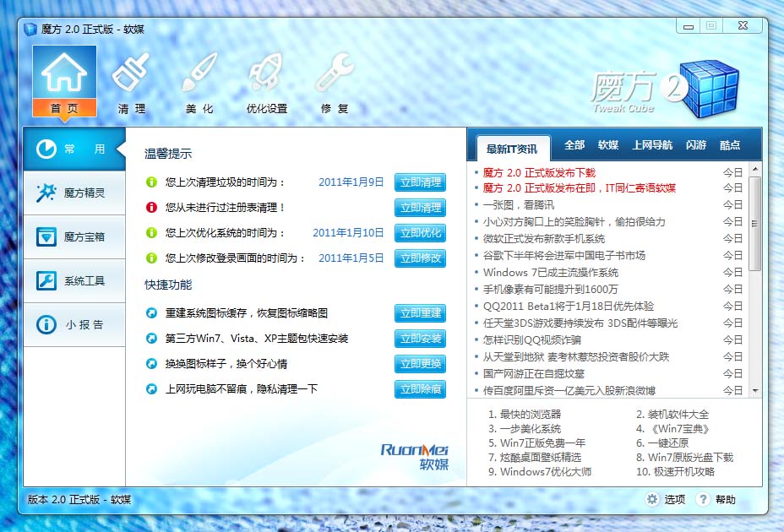Open 选项 via the gear icon

point(667,500)
